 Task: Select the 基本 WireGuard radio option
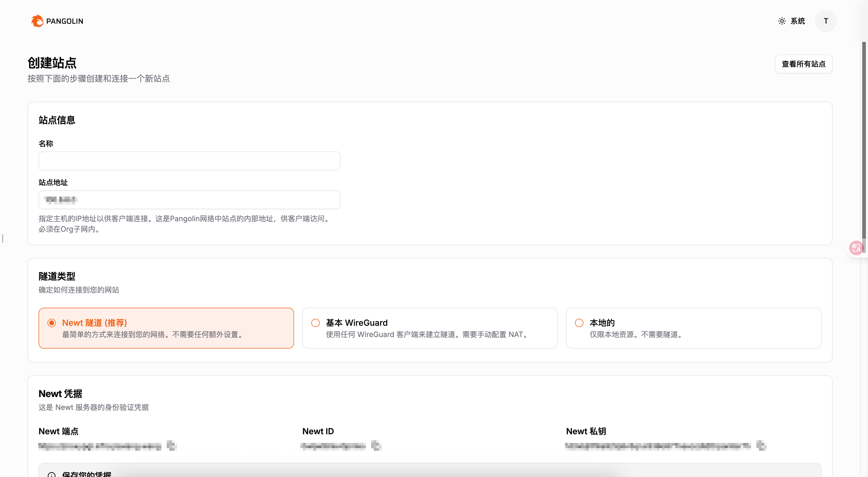(x=315, y=323)
